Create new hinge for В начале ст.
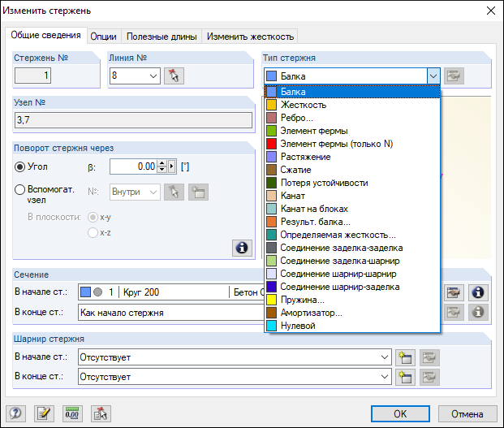 [x=405, y=357]
